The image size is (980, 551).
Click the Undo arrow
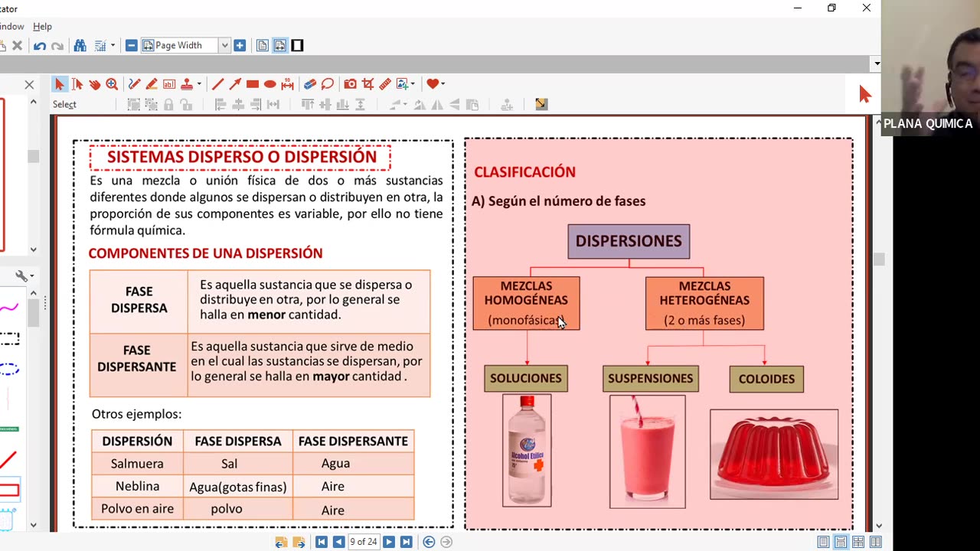[40, 46]
